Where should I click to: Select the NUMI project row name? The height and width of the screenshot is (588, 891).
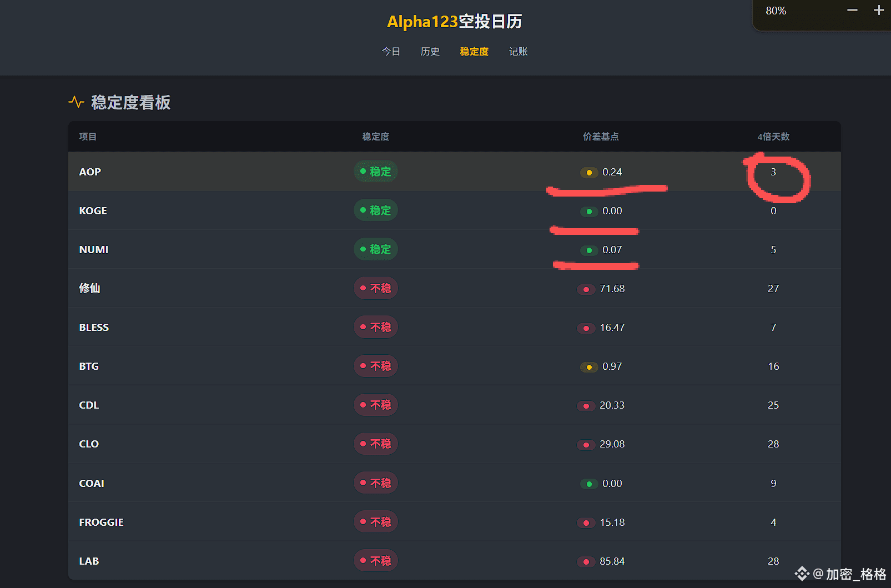[94, 250]
